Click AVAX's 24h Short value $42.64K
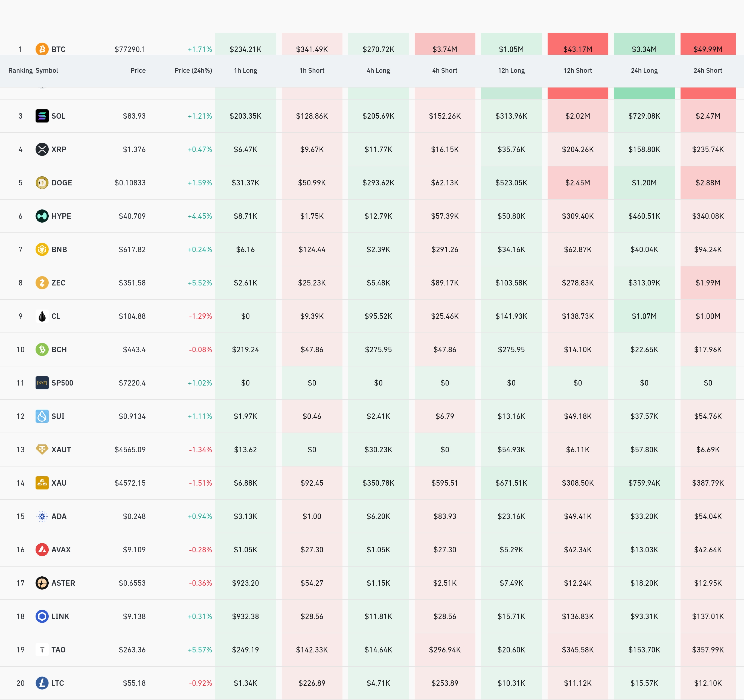The image size is (744, 700). [708, 550]
